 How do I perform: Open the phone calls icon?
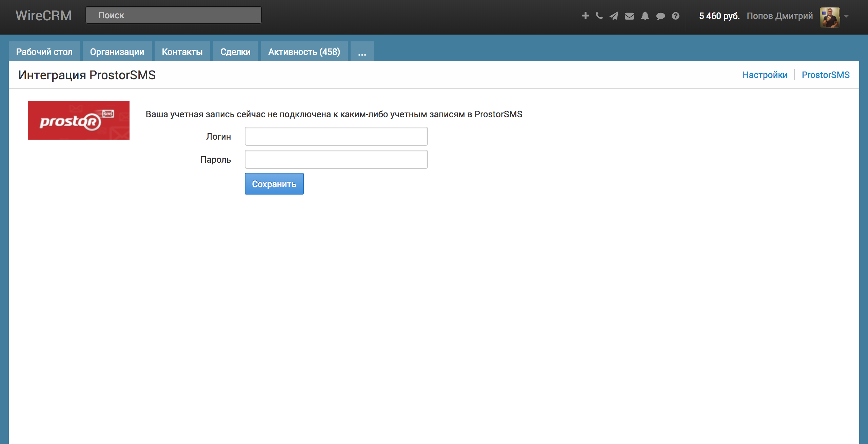599,16
